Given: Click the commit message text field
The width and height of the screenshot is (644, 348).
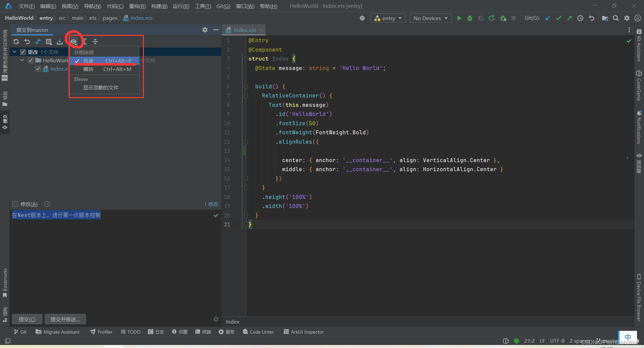Looking at the screenshot, I should [x=115, y=261].
